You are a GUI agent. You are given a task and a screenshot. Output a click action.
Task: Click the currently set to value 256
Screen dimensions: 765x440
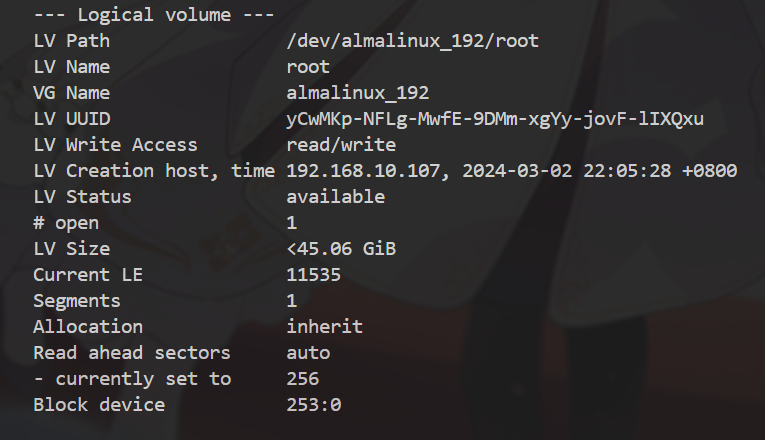[x=302, y=379]
